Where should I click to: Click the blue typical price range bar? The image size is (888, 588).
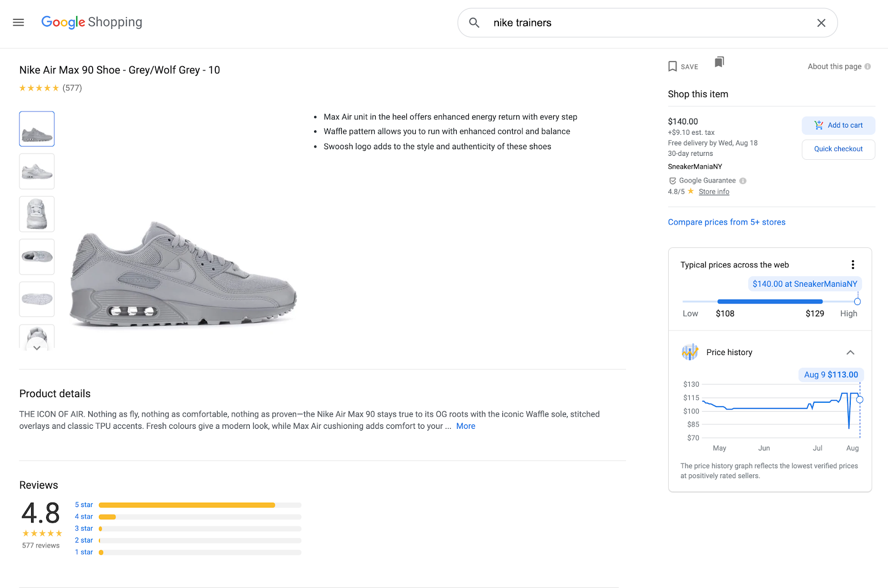tap(770, 302)
